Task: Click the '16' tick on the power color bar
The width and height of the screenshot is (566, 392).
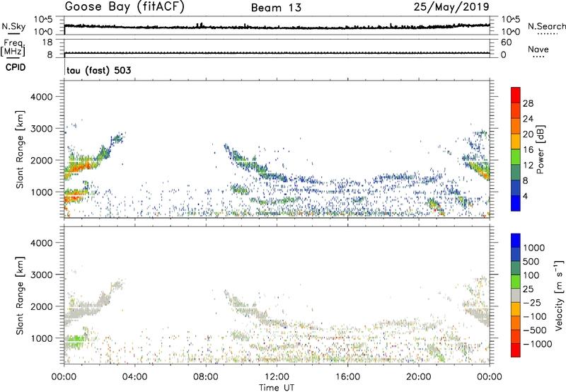Action: point(528,150)
